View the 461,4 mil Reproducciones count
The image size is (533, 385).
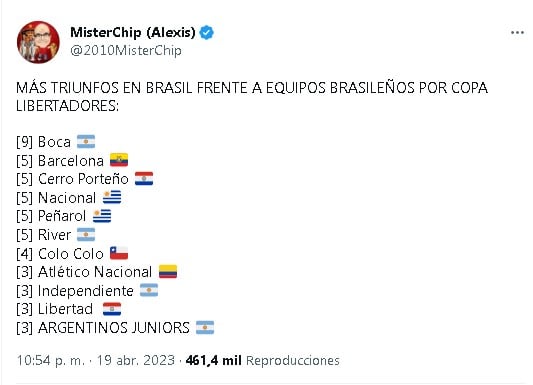click(262, 360)
